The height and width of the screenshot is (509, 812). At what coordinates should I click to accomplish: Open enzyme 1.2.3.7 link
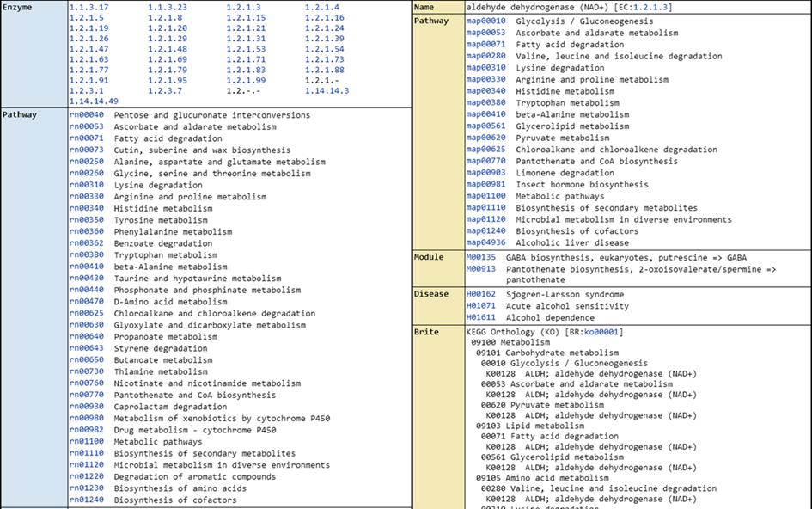pyautogui.click(x=165, y=90)
